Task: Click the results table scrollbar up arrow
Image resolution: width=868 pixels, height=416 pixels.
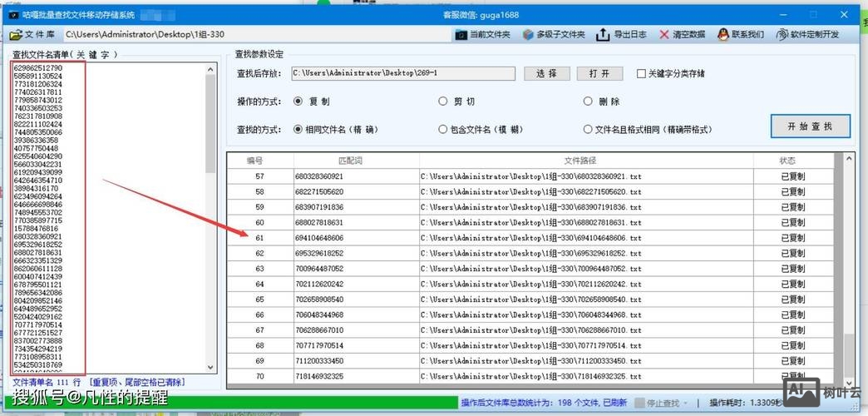Action: click(850, 158)
